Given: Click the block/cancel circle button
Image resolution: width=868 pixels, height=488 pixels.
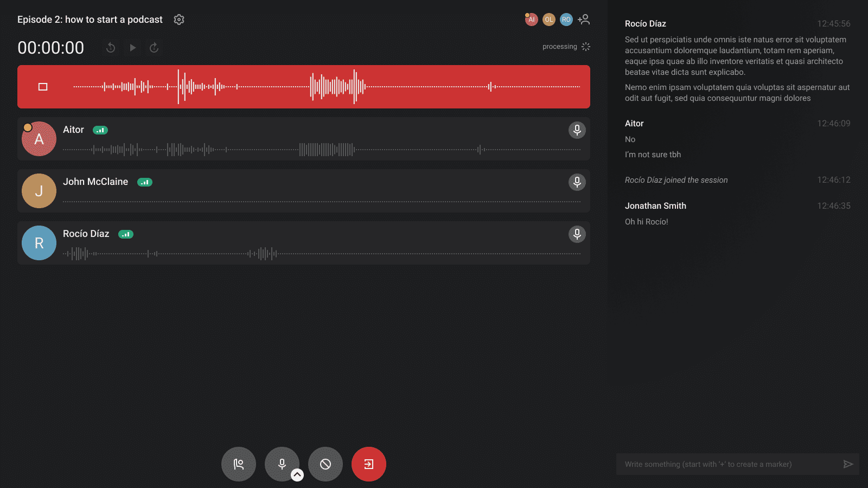Looking at the screenshot, I should (325, 464).
